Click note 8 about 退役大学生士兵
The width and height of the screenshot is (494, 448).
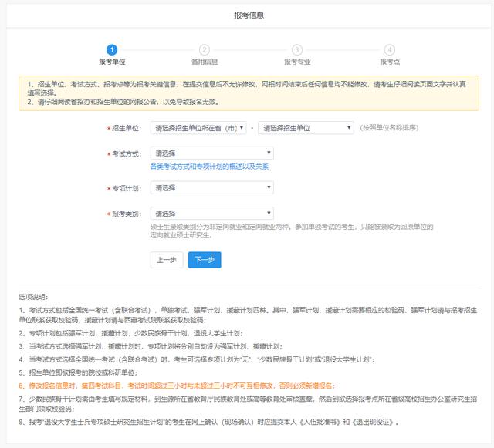point(209,423)
